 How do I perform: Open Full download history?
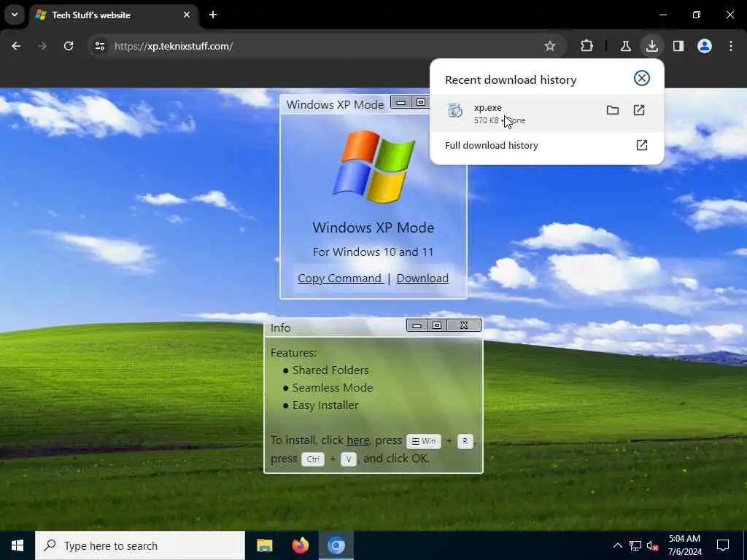click(x=547, y=145)
